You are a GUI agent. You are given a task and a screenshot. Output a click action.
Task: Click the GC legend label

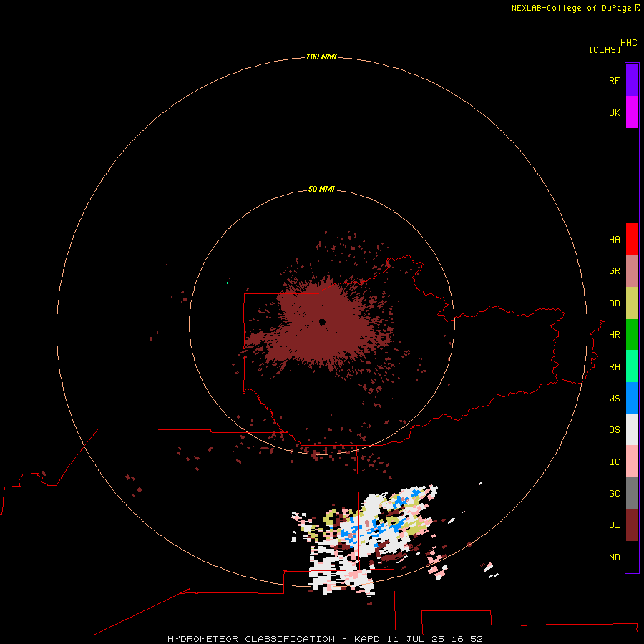click(614, 494)
